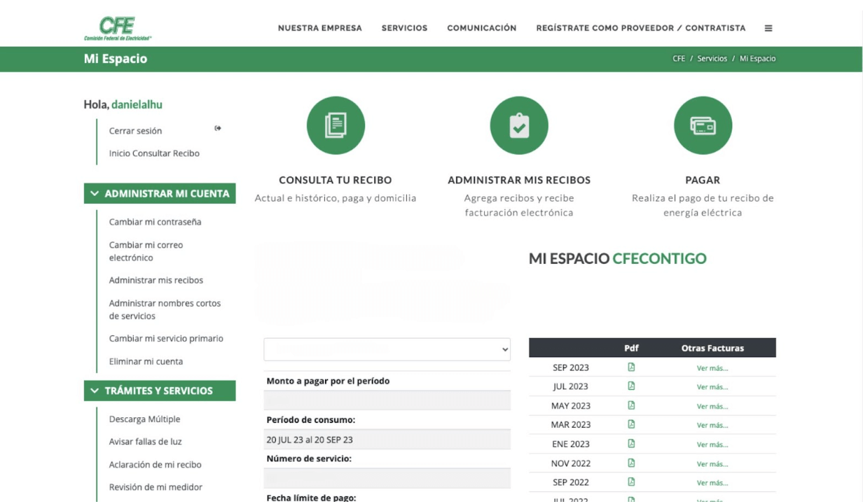The width and height of the screenshot is (863, 504).
Task: Open the Consulta tu Recibo document icon
Action: coord(336,125)
